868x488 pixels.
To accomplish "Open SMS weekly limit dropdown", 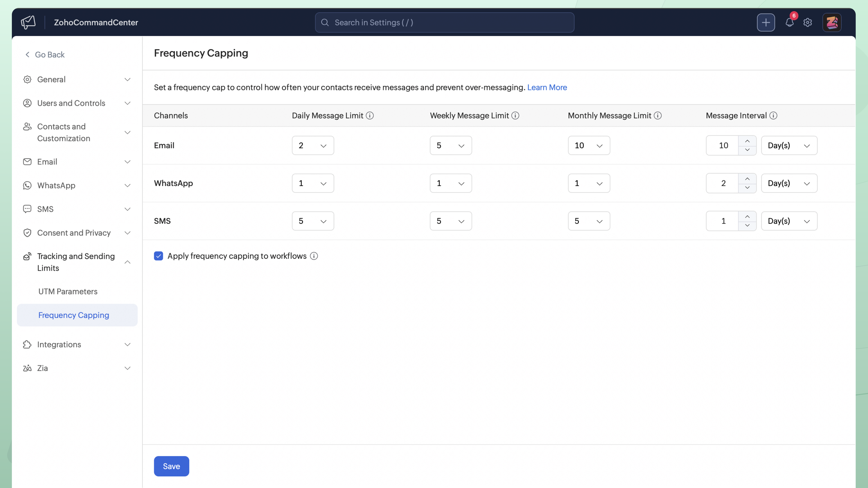I will 451,221.
